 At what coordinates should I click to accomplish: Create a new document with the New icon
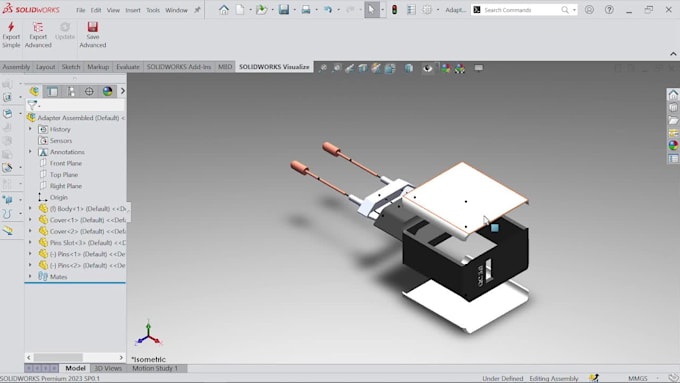(x=240, y=10)
